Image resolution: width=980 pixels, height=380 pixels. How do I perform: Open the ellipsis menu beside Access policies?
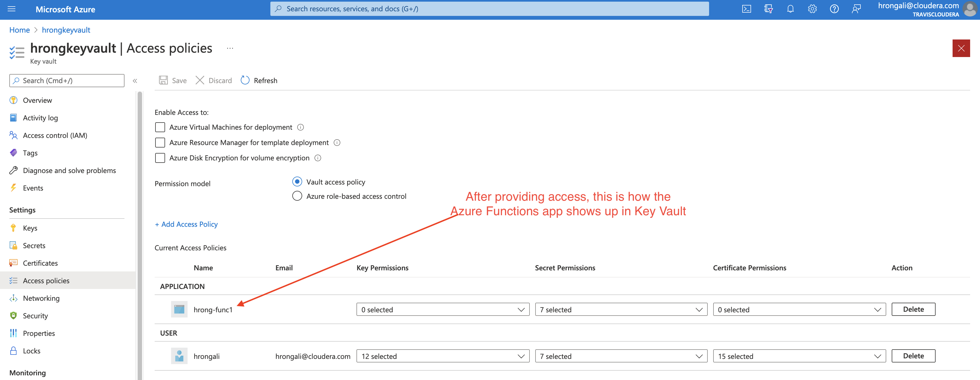point(230,48)
